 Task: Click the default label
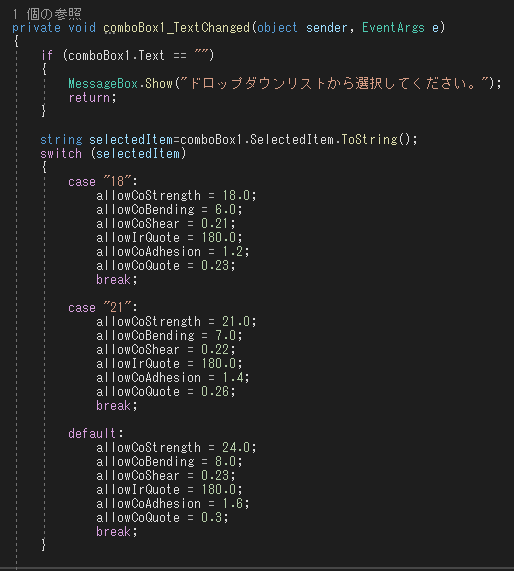95,433
